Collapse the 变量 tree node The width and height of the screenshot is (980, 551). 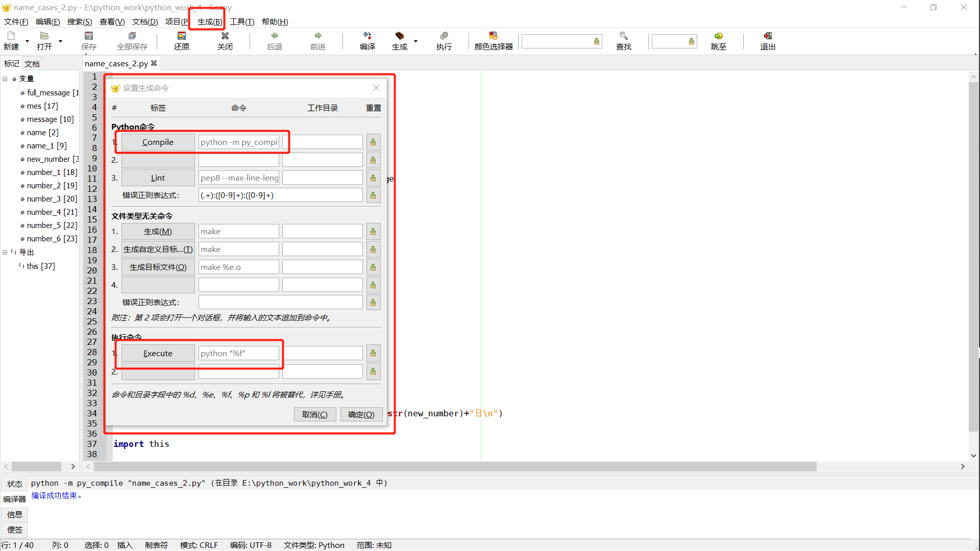coord(5,79)
